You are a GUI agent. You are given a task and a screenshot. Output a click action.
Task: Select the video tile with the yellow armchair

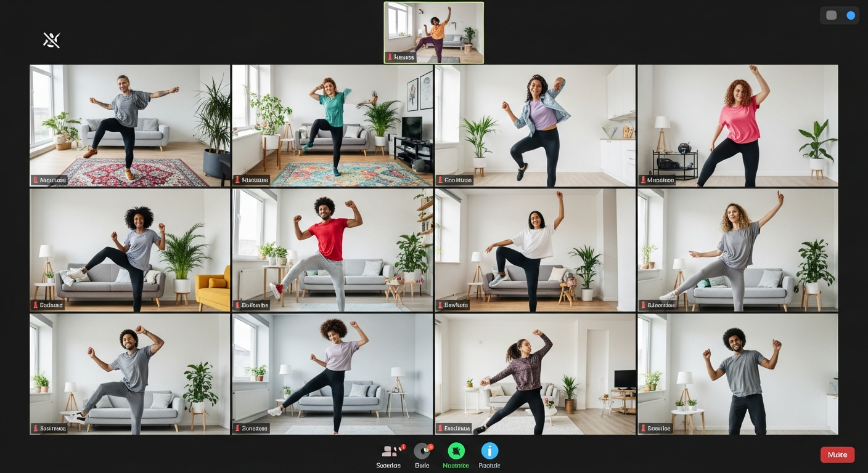coord(130,250)
